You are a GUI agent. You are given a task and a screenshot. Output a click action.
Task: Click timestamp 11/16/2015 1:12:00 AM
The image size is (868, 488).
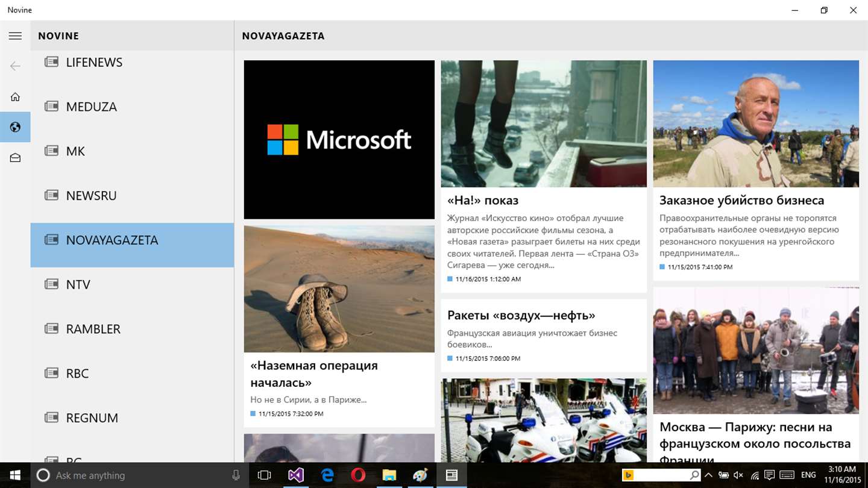click(488, 279)
